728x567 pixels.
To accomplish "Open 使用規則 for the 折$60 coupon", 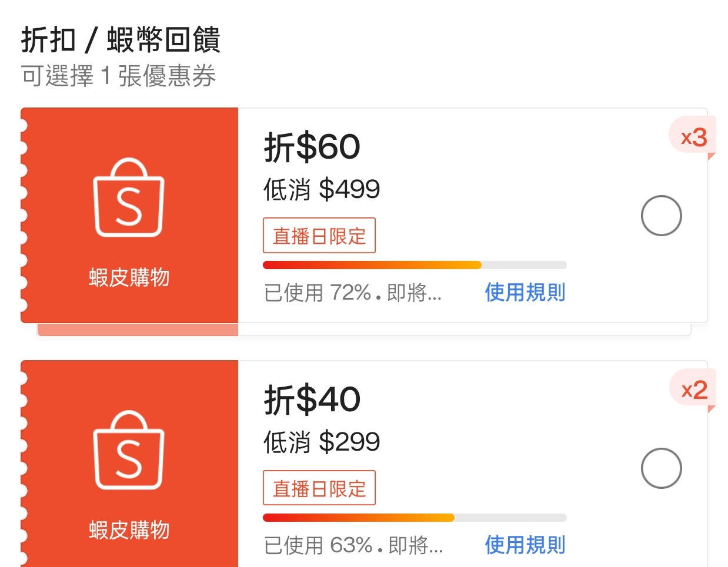I will (x=525, y=292).
